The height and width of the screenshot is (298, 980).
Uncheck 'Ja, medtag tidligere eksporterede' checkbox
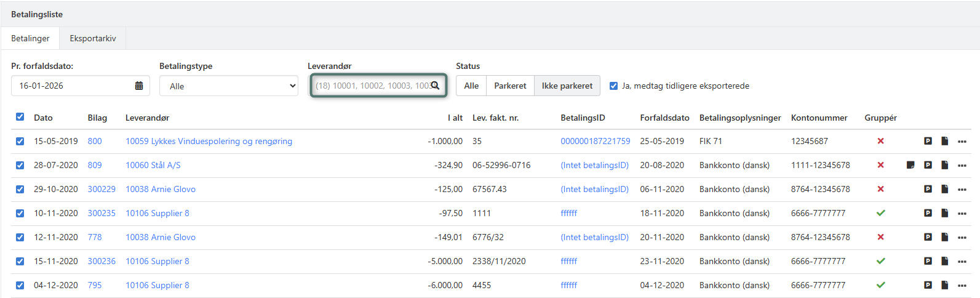[x=613, y=86]
